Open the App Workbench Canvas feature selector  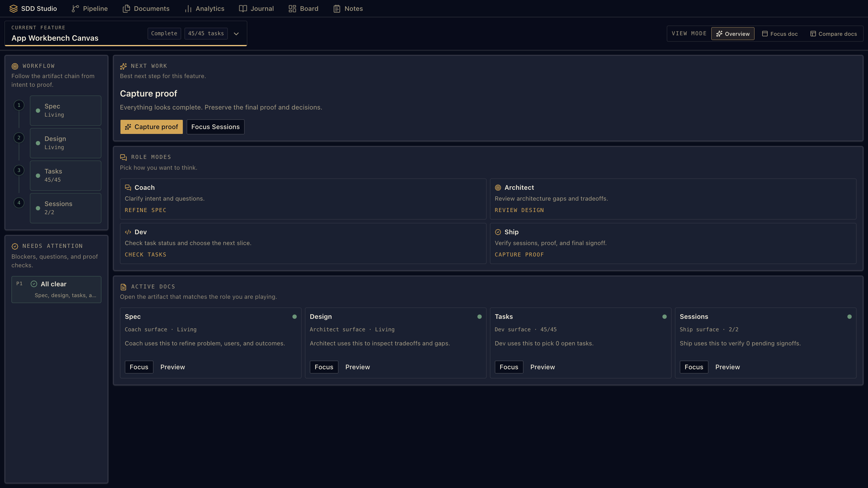126,33
